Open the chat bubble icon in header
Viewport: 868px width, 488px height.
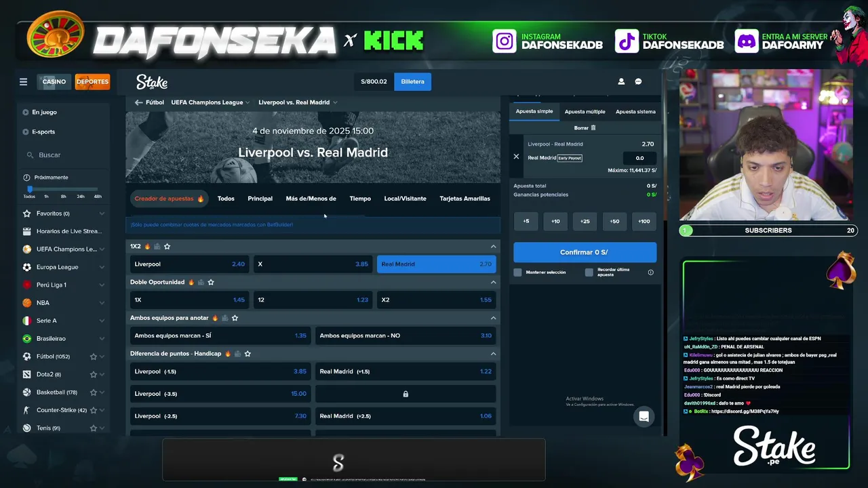[638, 81]
